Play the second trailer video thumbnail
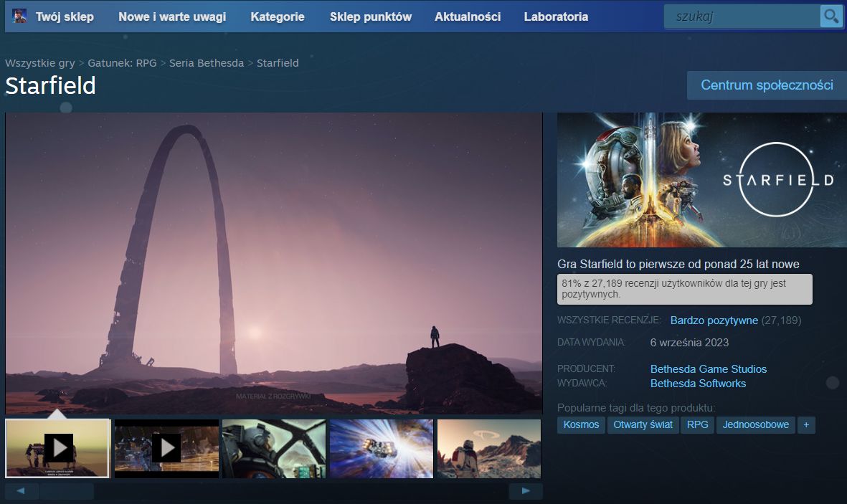Viewport: 847px width, 504px height. click(166, 448)
